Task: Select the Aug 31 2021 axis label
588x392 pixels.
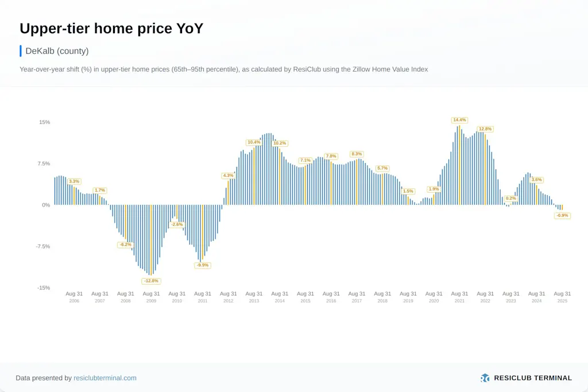Action: tap(459, 297)
